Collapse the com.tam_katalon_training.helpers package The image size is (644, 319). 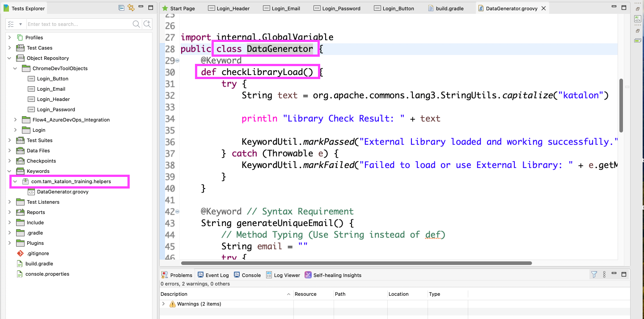tap(15, 181)
